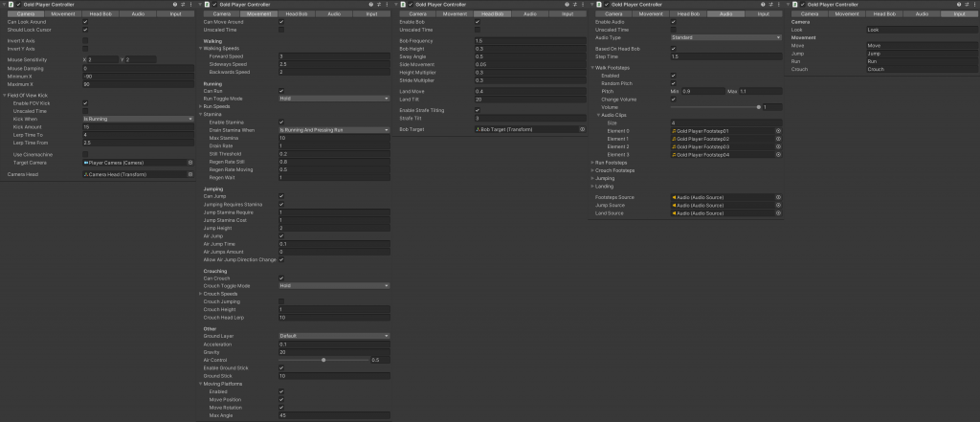Open help reference in the Head Bob-settings panel header
The image size is (980, 422).
pyautogui.click(x=567, y=5)
